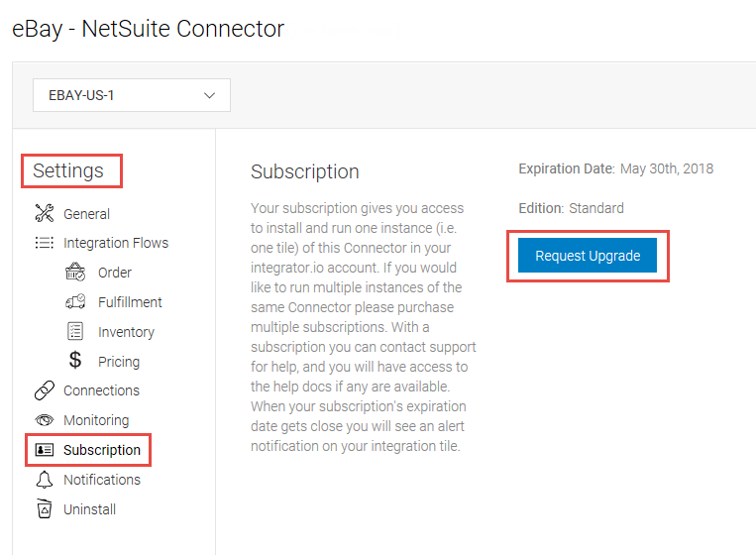Select the Fulfillment flow label
The height and width of the screenshot is (555, 756).
point(130,302)
